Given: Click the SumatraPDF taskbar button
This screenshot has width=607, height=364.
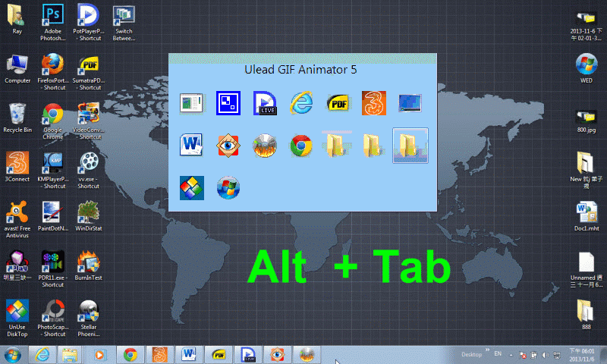Looking at the screenshot, I should point(219,355).
